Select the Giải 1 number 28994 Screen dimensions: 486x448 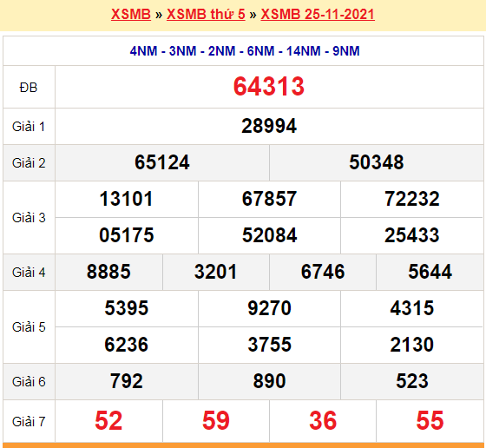click(269, 126)
